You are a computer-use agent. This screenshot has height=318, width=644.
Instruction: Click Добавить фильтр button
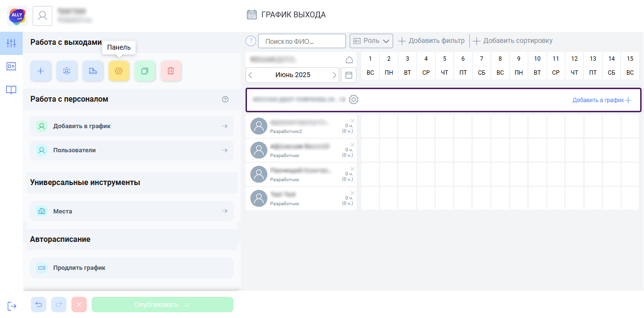click(431, 41)
